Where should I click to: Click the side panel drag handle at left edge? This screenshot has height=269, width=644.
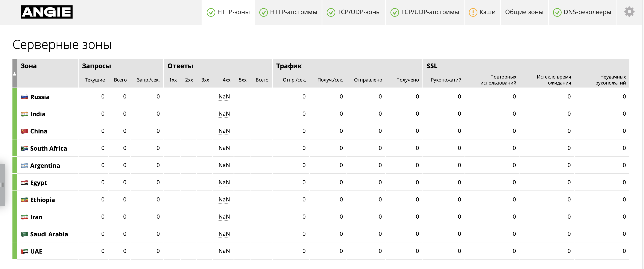[2, 184]
